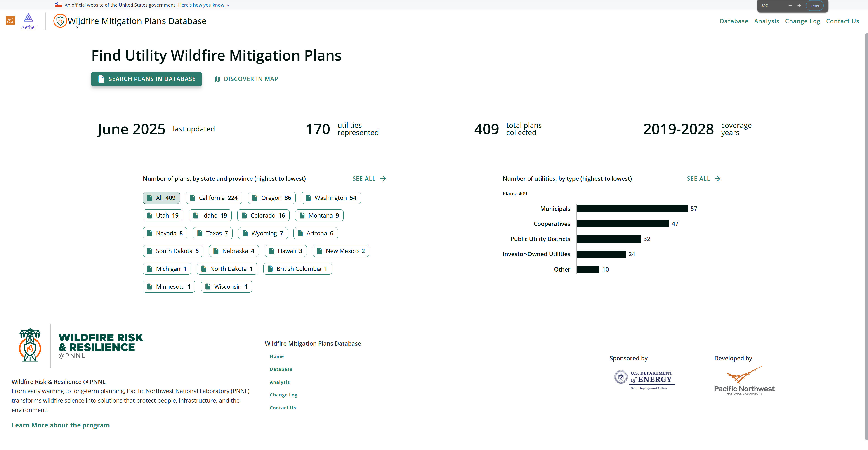Click the PNNL orange logo icon
Image resolution: width=868 pixels, height=450 pixels.
[10, 21]
